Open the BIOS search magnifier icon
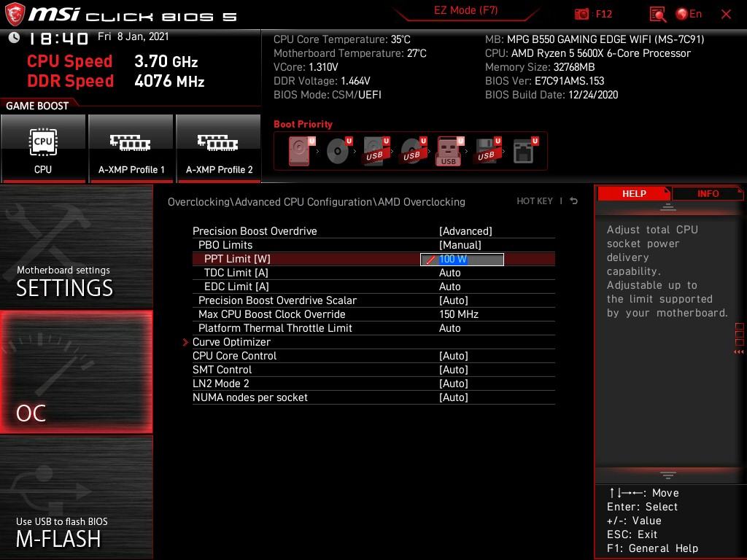 (x=657, y=15)
